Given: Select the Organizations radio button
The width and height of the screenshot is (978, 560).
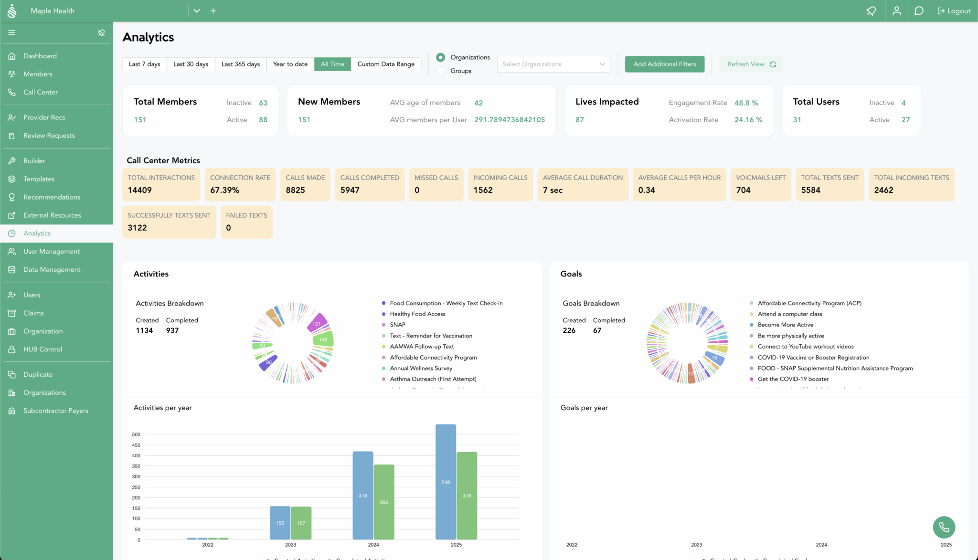Looking at the screenshot, I should [x=441, y=57].
